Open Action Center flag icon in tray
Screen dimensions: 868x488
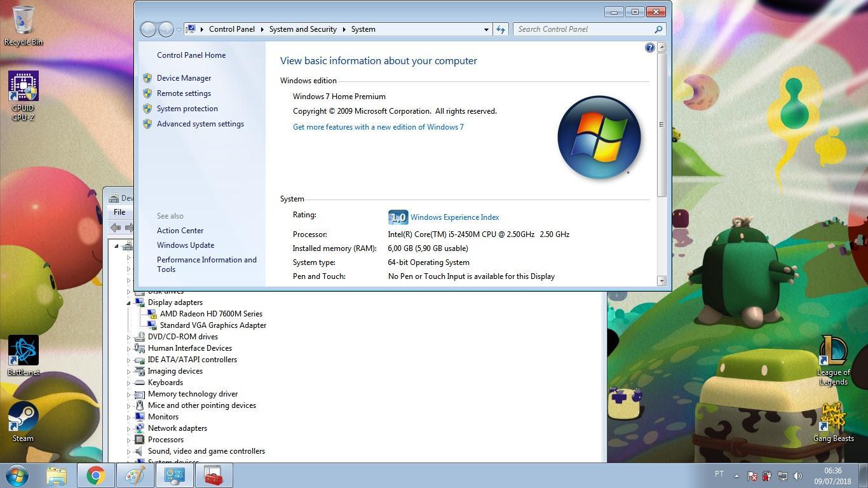(x=752, y=475)
